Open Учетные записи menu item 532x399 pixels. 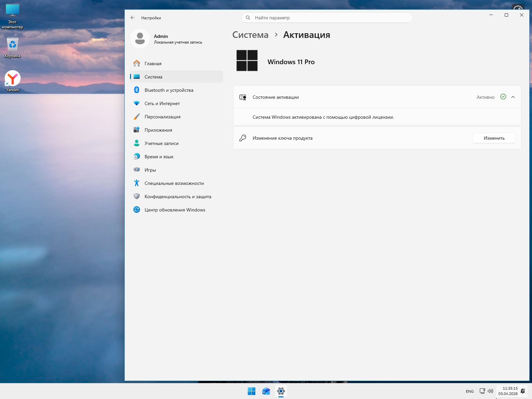coord(161,143)
